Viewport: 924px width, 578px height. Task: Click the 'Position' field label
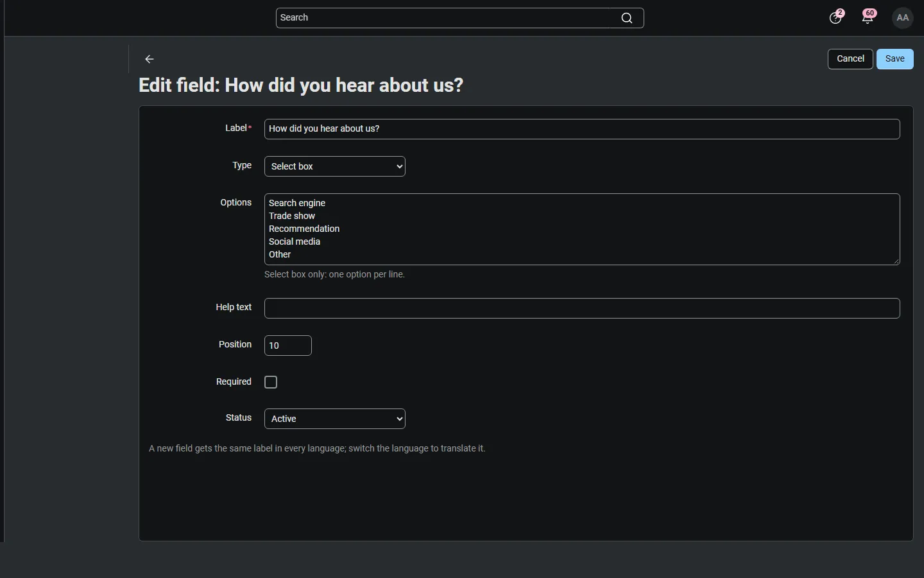pyautogui.click(x=235, y=345)
